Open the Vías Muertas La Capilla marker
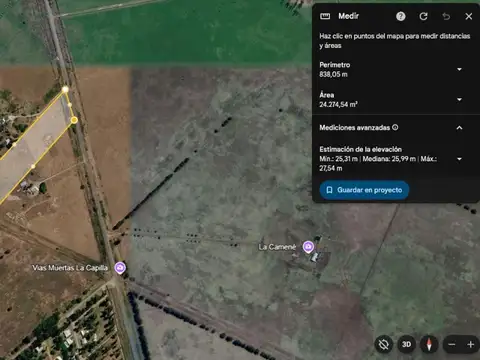 coord(120,268)
